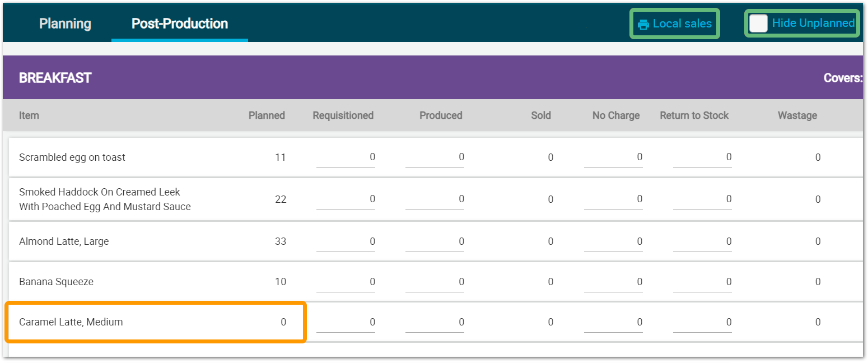This screenshot has width=868, height=363.
Task: Click No Charge field for Banana Squeeze
Action: pos(613,282)
